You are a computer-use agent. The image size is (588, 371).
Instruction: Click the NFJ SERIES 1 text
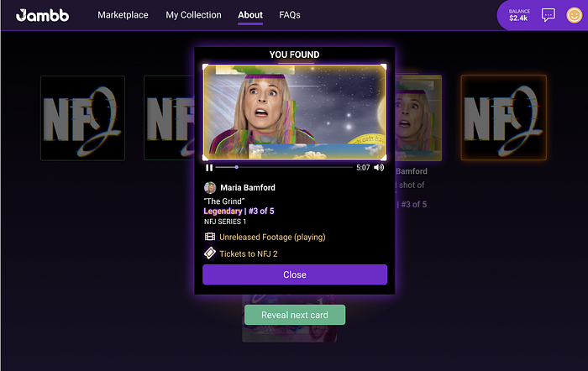pyautogui.click(x=225, y=222)
